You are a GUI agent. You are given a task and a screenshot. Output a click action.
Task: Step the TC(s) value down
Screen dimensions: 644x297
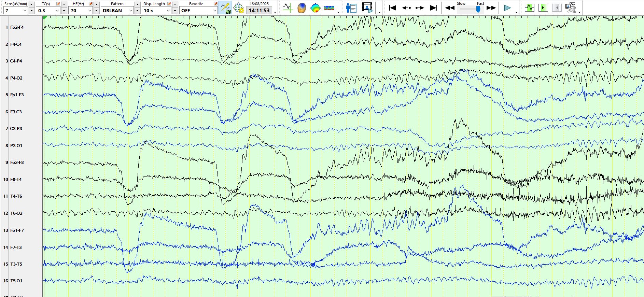coord(64,11)
